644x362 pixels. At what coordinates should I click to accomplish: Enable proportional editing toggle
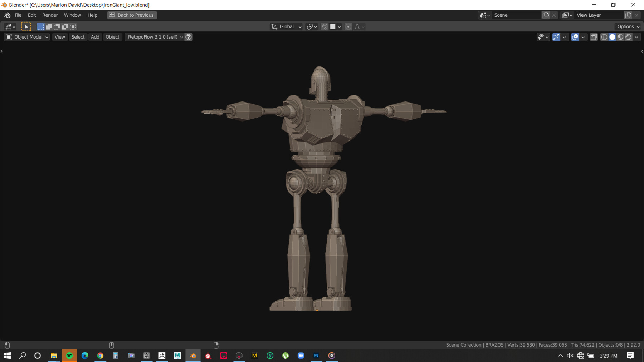coord(348,26)
